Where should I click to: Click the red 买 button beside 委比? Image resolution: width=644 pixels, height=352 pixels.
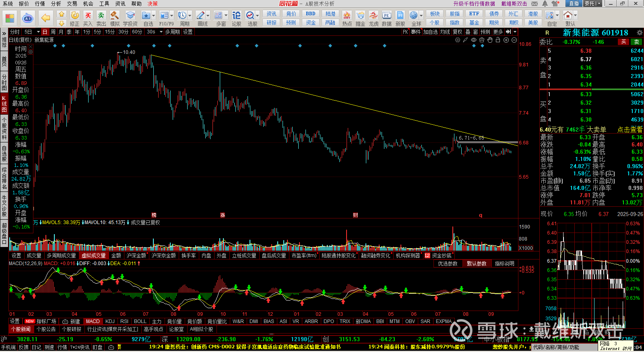623,42
